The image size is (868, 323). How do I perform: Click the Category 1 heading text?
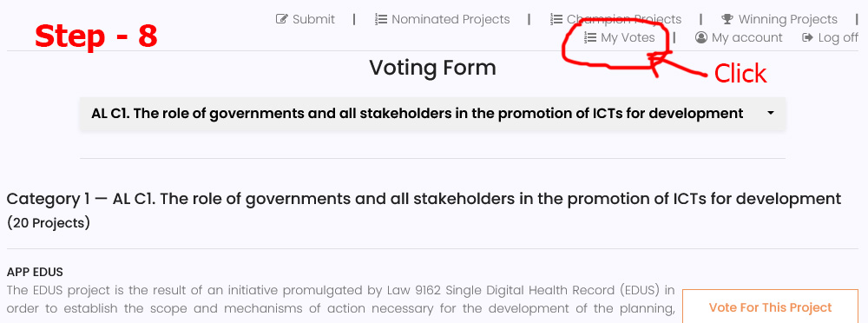pos(424,199)
